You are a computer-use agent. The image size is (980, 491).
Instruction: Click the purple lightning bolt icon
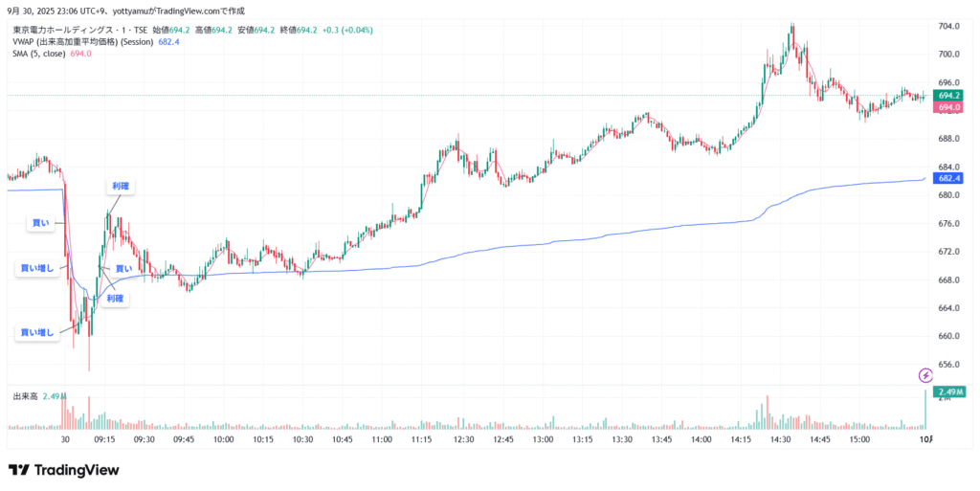(925, 375)
